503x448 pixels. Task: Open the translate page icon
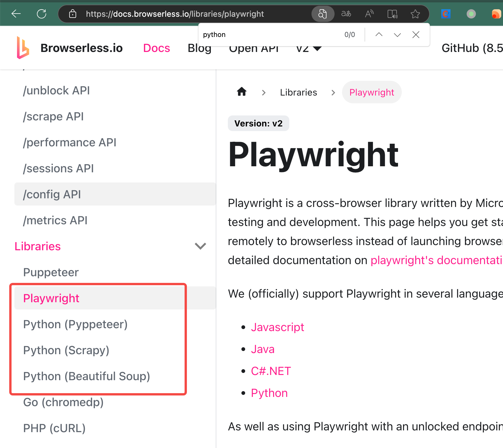click(x=346, y=14)
